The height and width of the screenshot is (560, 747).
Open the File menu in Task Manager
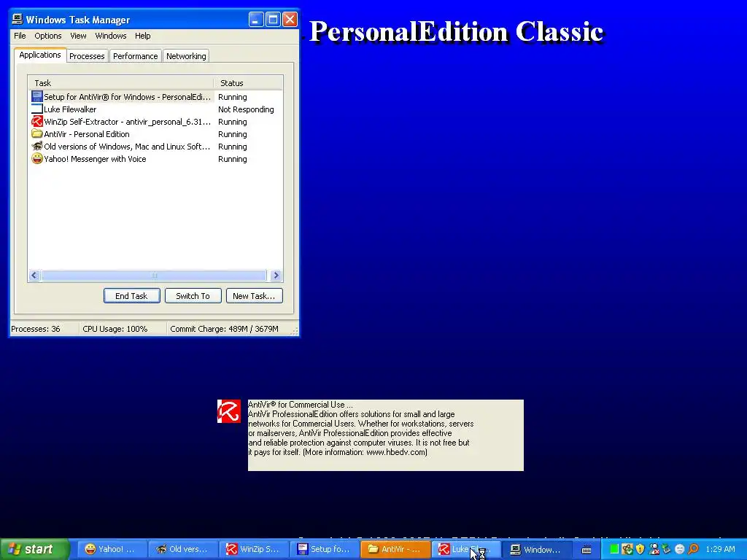(20, 36)
